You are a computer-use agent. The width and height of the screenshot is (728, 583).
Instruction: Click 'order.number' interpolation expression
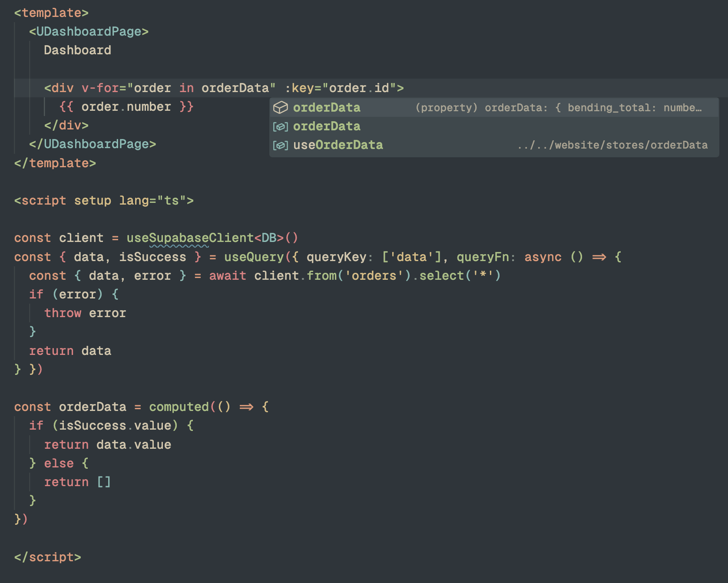point(126,107)
